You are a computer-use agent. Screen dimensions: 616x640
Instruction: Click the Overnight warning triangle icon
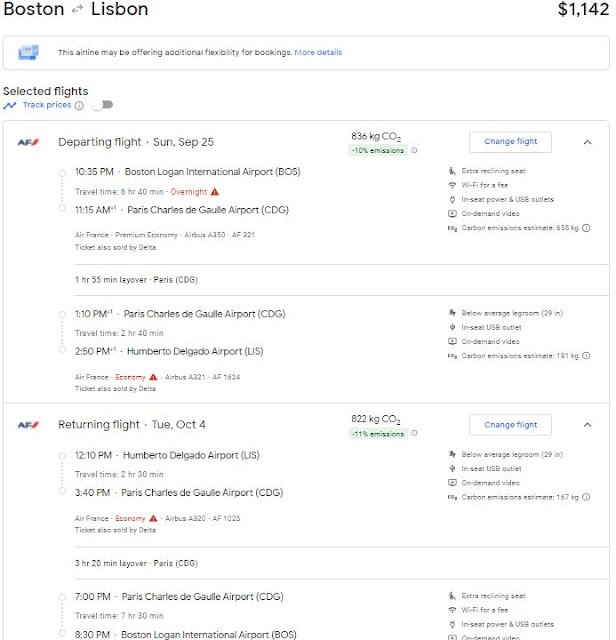click(x=214, y=191)
